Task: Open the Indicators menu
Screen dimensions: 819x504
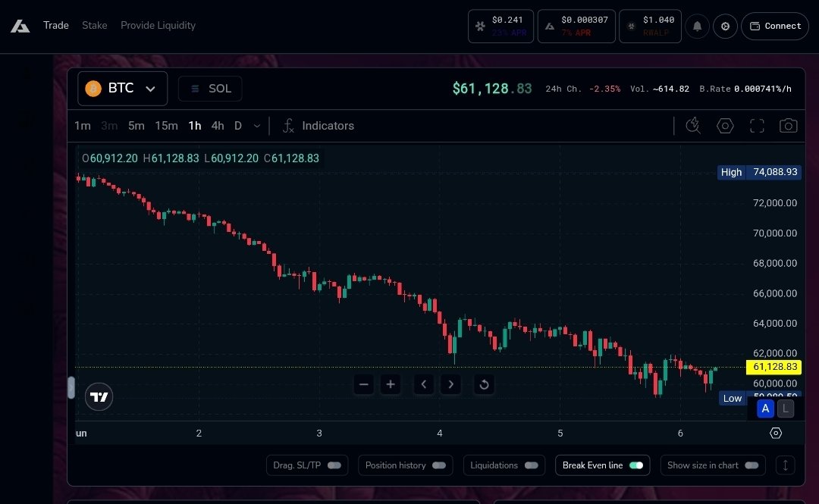Action: (318, 126)
